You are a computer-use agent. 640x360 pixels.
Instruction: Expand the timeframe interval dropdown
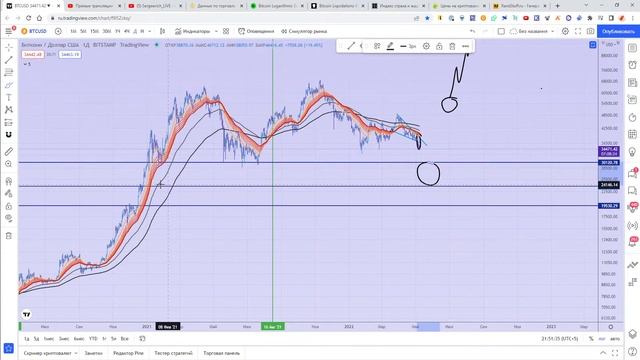click(150, 31)
